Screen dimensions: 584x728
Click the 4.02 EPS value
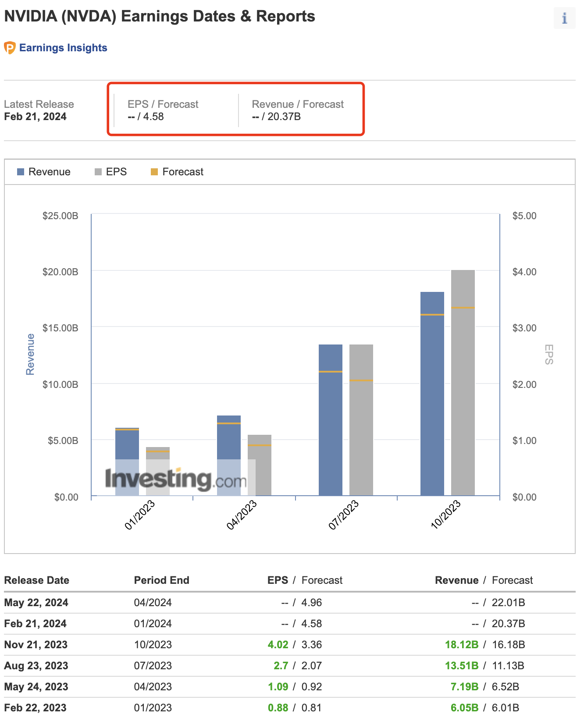tap(278, 645)
